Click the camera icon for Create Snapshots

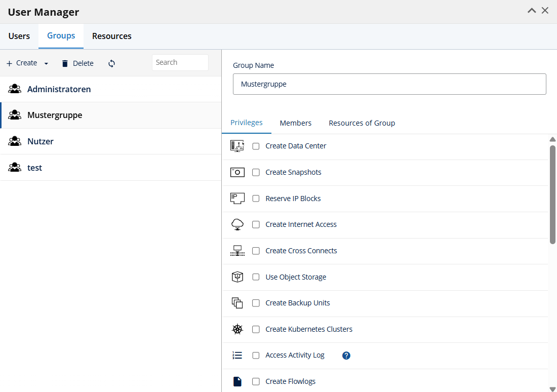[x=237, y=172]
